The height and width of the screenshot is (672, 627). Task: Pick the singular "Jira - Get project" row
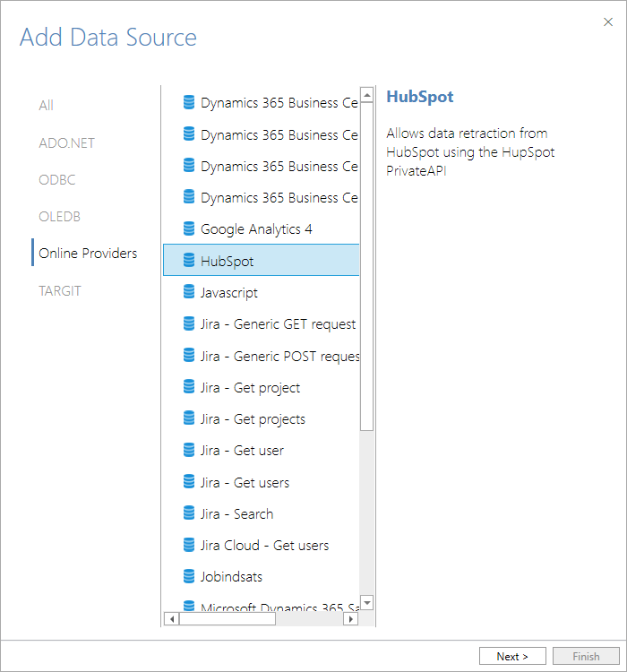tap(261, 387)
